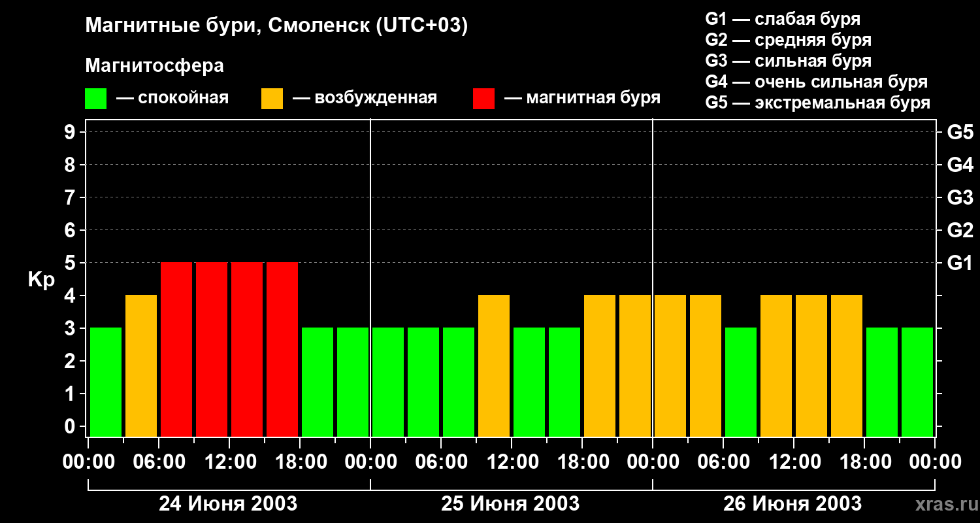Click the title 'Магнитные бури, Смоленск (UTC+03)'
The height and width of the screenshot is (523, 980).
276,27
